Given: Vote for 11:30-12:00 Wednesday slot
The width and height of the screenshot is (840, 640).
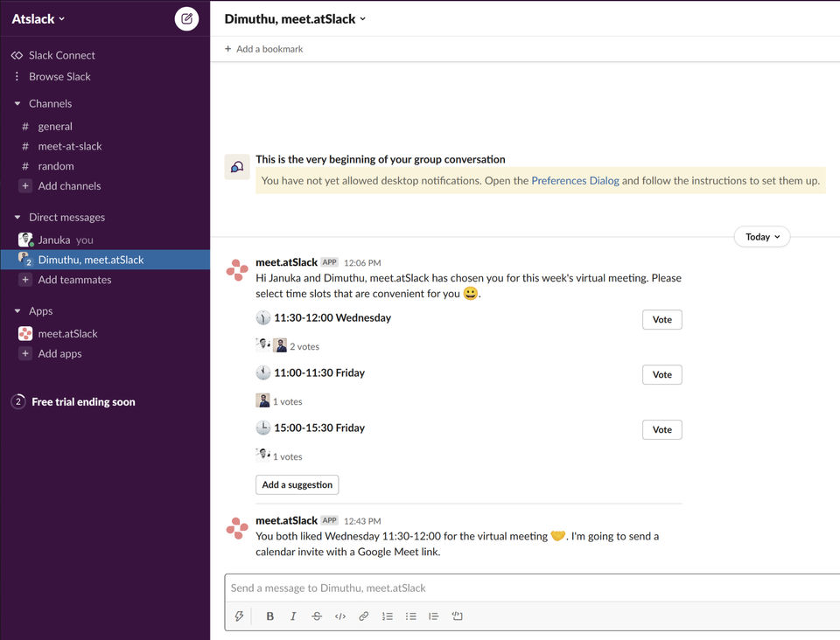Looking at the screenshot, I should click(x=662, y=319).
